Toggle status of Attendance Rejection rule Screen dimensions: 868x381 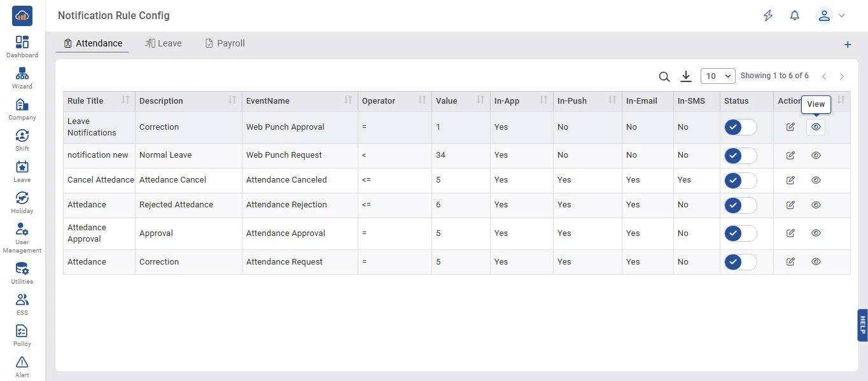point(740,205)
